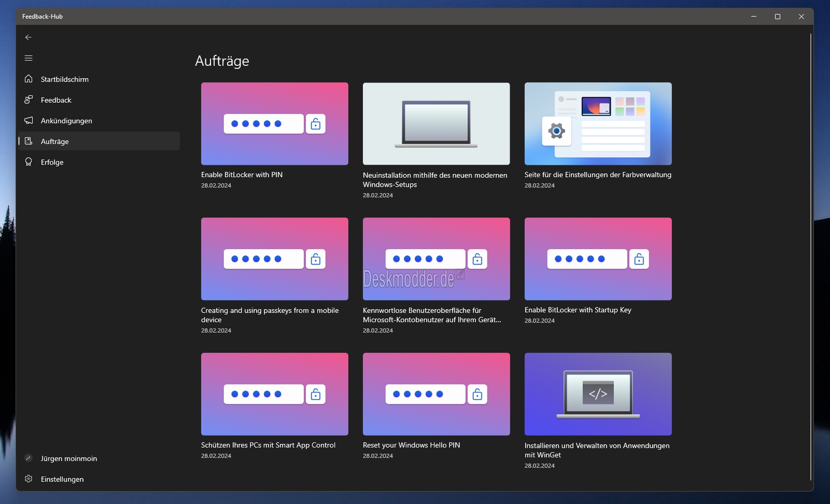Open the Erfolge page
The height and width of the screenshot is (504, 830).
click(99, 162)
